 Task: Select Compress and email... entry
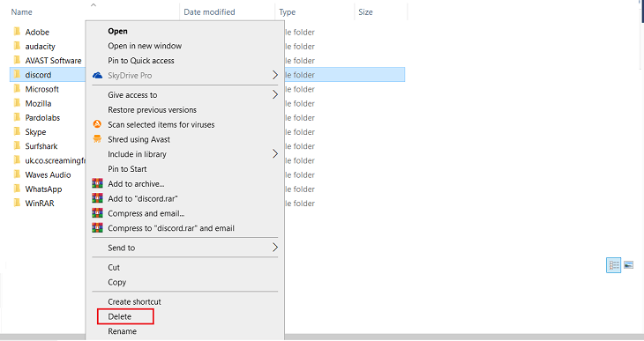[146, 213]
